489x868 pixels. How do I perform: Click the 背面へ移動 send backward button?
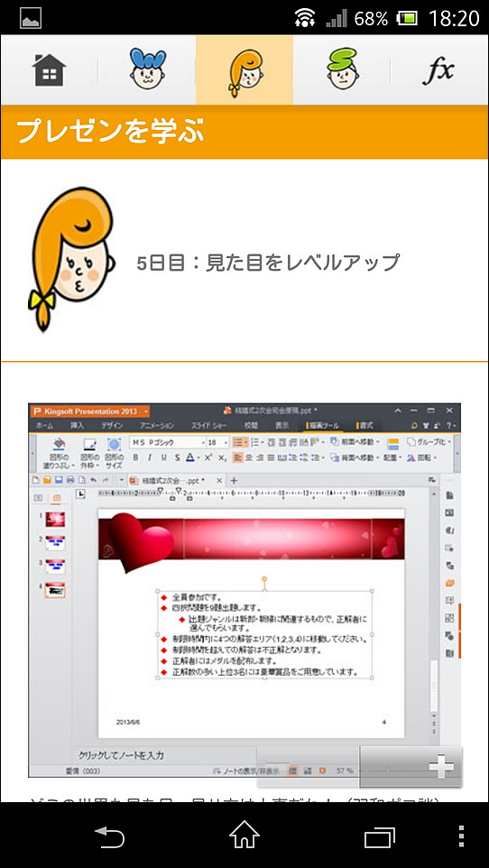[355, 457]
